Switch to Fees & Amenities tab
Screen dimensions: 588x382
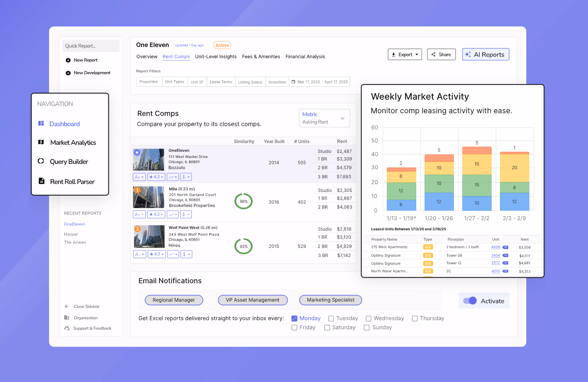(261, 57)
